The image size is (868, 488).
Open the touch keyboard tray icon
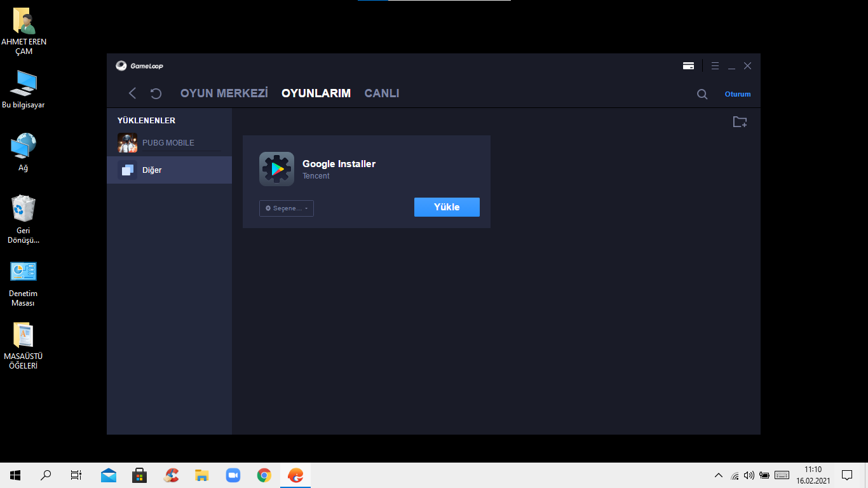coord(782,475)
